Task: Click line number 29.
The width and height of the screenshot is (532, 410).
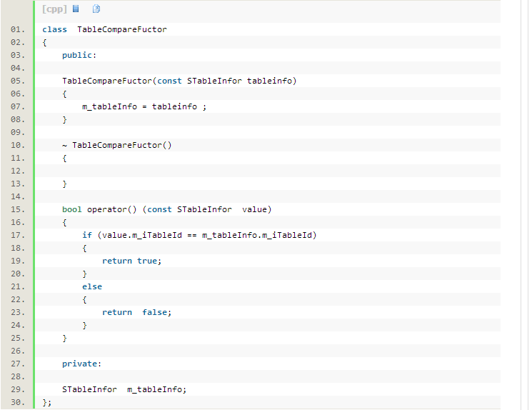Action: click(x=18, y=389)
